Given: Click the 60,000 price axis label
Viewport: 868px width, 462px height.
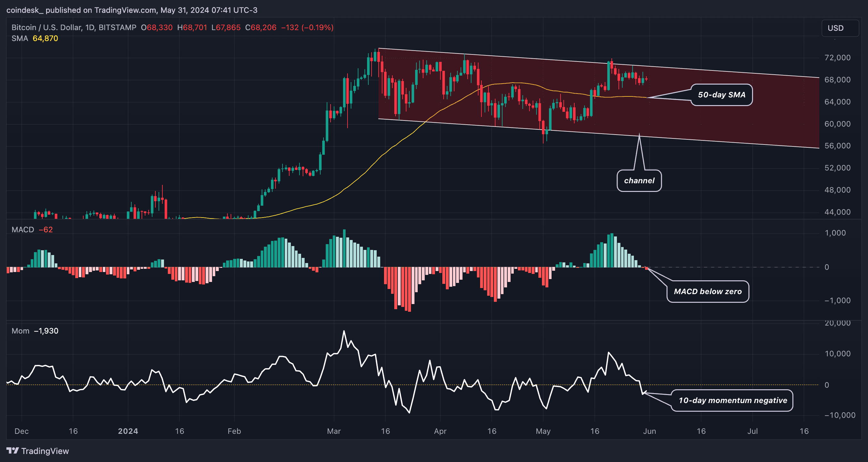Looking at the screenshot, I should coord(837,124).
